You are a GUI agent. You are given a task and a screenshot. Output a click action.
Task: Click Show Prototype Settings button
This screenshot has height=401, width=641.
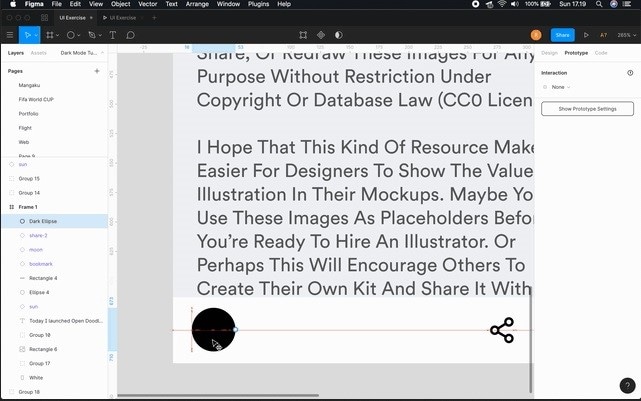pyautogui.click(x=587, y=109)
